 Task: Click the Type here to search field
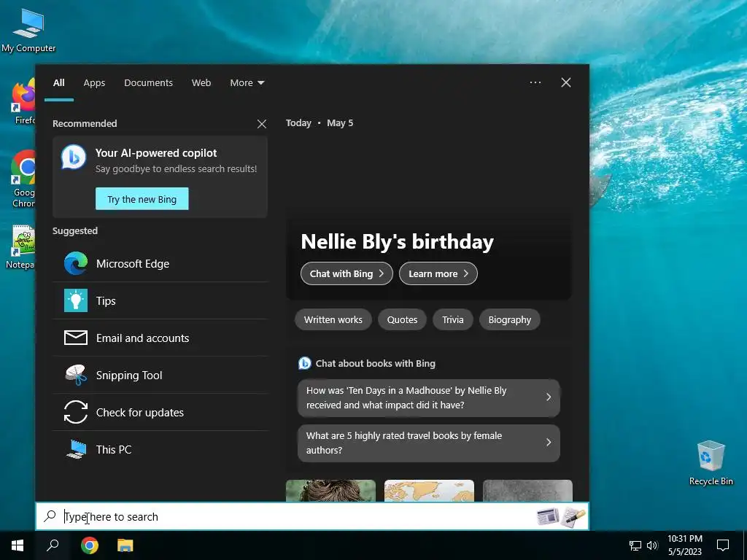312,517
